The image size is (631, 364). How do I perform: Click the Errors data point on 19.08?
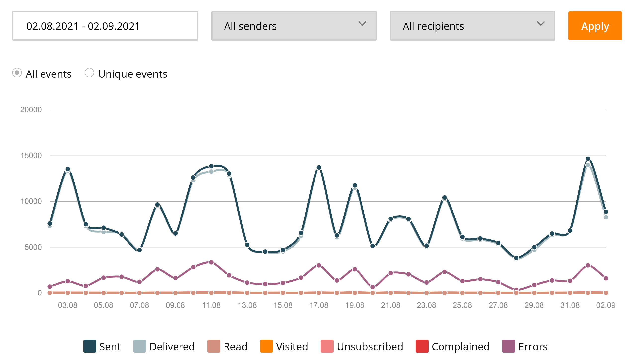(x=355, y=269)
